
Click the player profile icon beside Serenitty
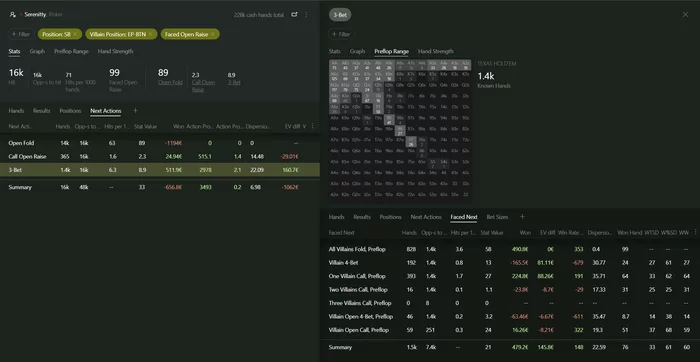[x=12, y=15]
